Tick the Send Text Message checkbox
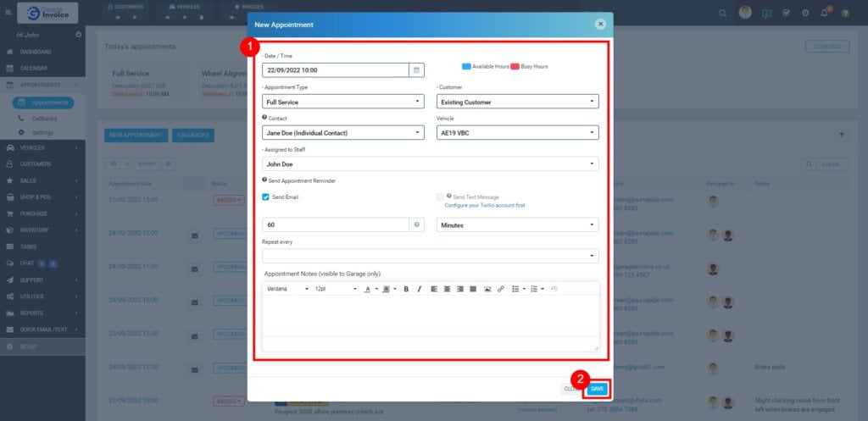868x421 pixels. [440, 197]
